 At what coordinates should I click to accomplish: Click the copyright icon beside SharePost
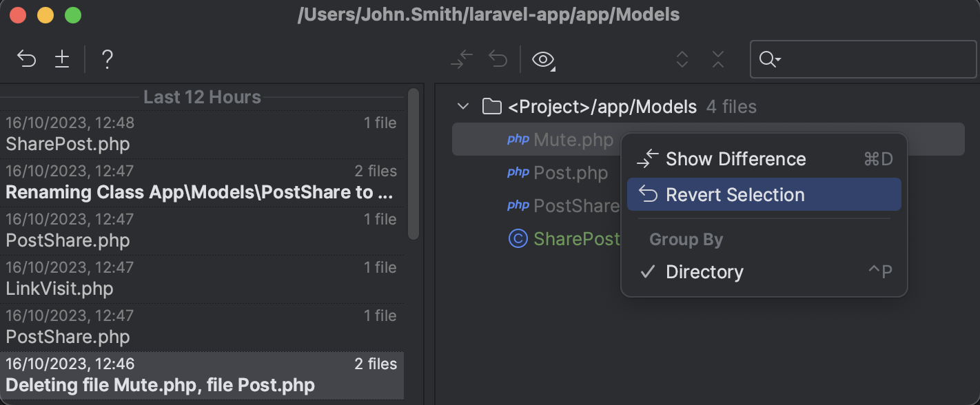[x=518, y=238]
